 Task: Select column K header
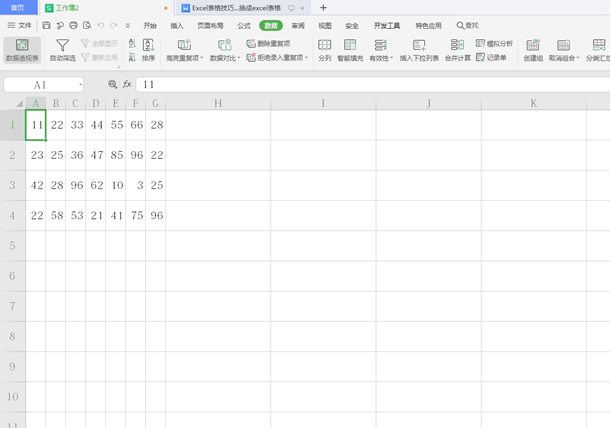click(534, 103)
